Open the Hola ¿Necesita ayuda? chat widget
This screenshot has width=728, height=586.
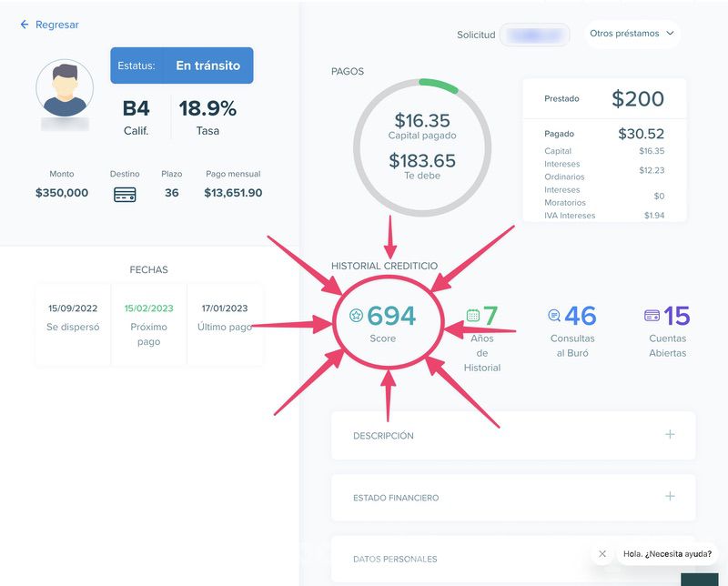click(x=669, y=553)
